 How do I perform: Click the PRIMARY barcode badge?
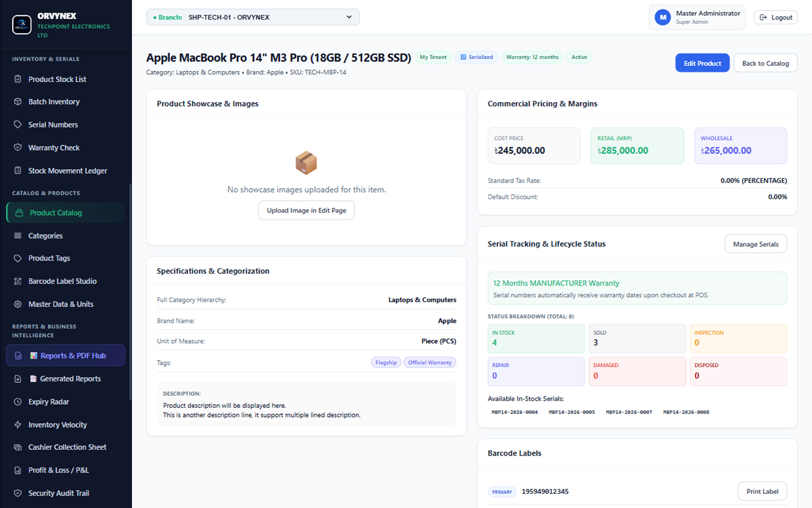502,492
